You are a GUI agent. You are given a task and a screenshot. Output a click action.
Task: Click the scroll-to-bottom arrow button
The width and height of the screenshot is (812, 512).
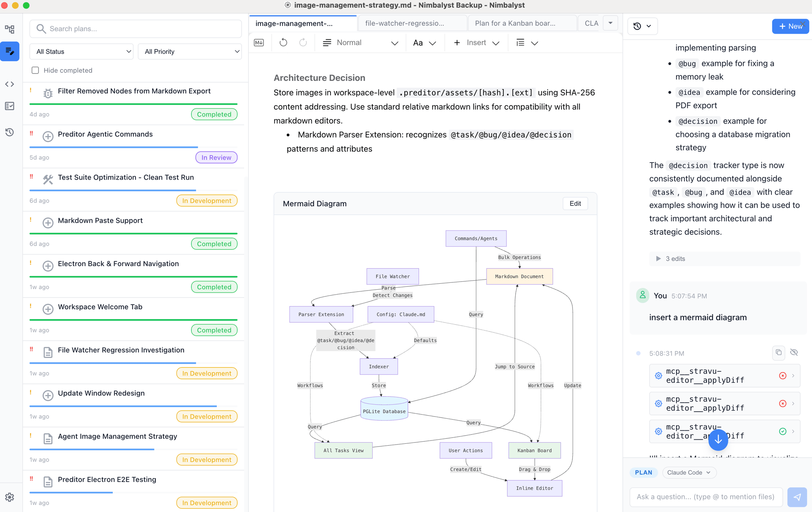(718, 440)
